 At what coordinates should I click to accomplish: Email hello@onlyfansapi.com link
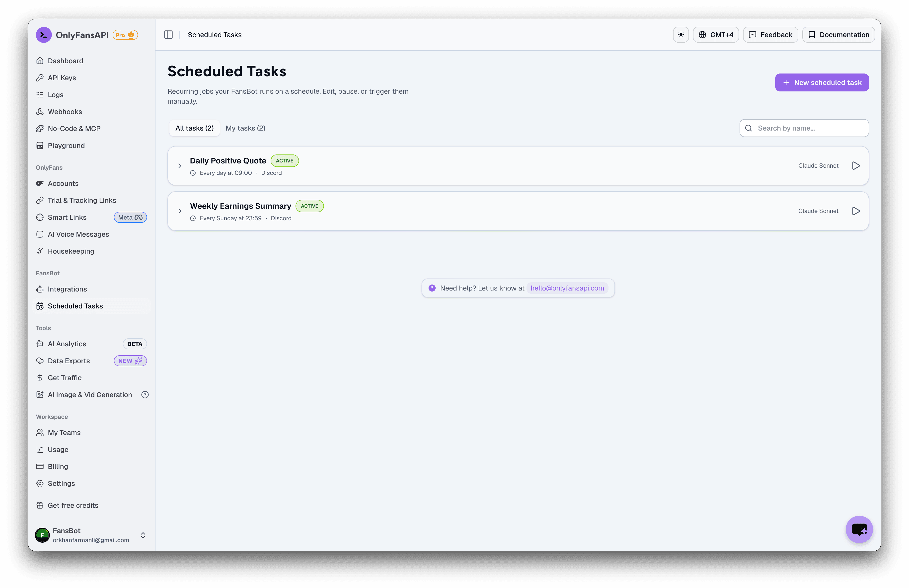[567, 288]
